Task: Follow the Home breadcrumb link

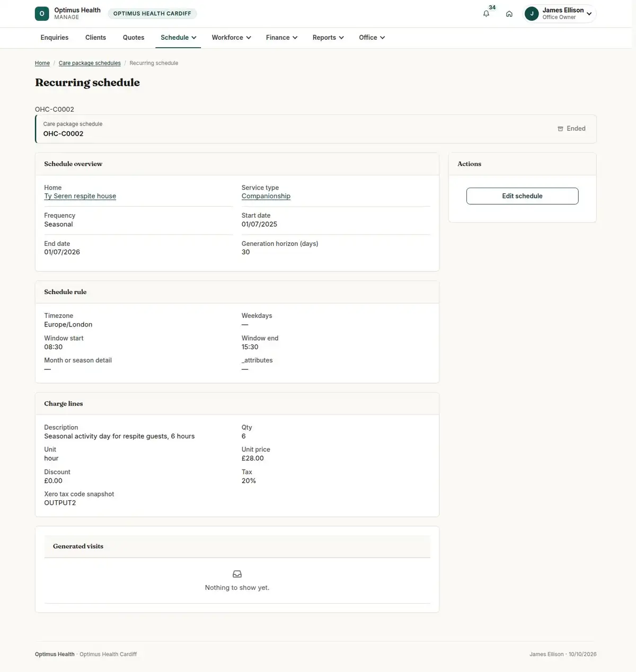Action: (x=42, y=63)
